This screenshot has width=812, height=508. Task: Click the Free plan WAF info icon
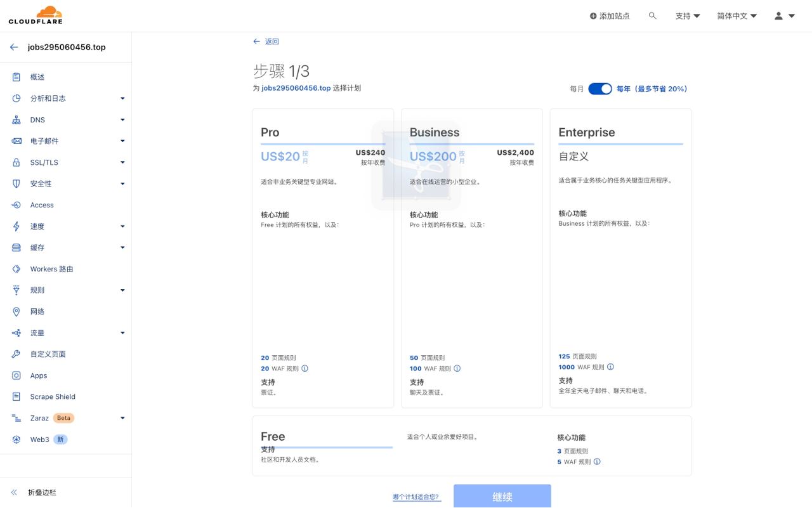[597, 462]
